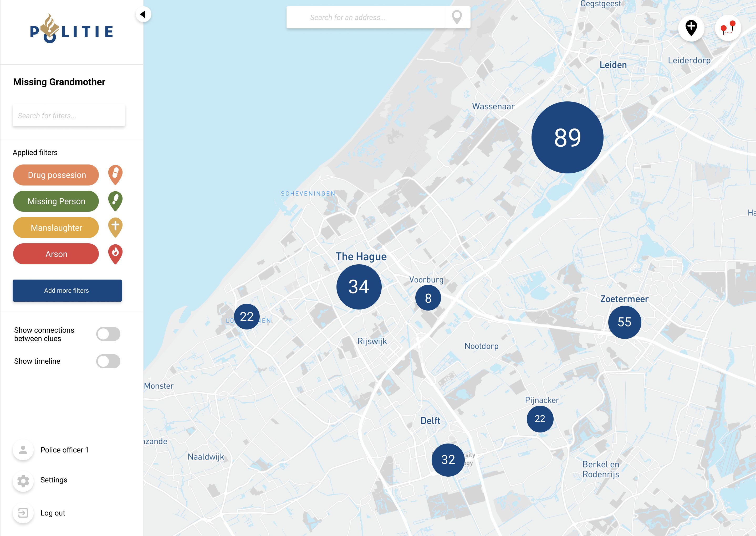Click the add location marker icon

[x=691, y=28]
